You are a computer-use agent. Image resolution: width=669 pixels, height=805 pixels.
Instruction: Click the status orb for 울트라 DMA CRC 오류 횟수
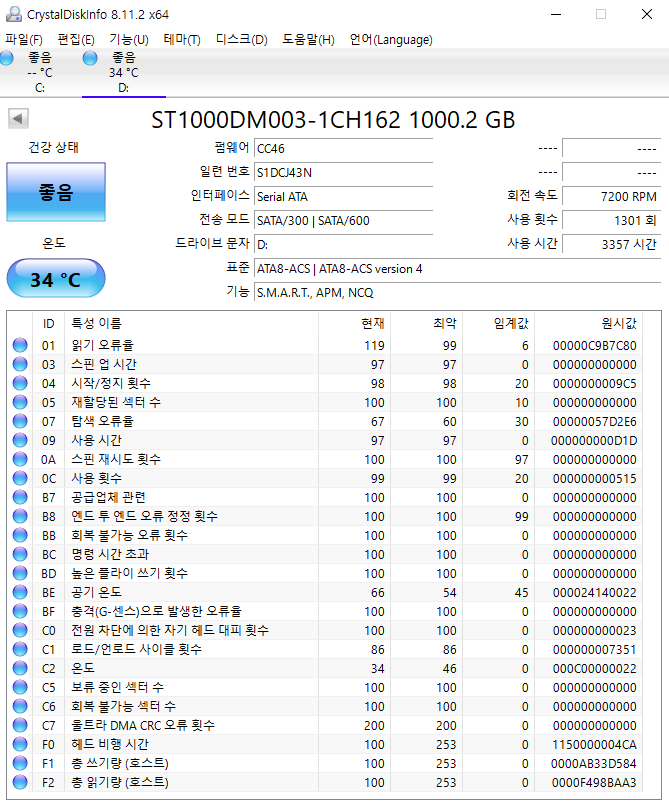[x=20, y=725]
